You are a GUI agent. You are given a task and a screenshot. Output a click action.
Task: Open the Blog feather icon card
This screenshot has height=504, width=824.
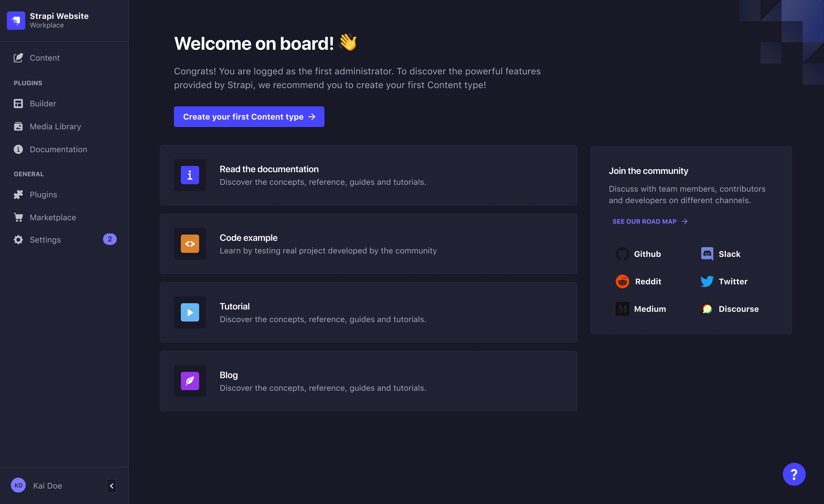[x=190, y=381]
